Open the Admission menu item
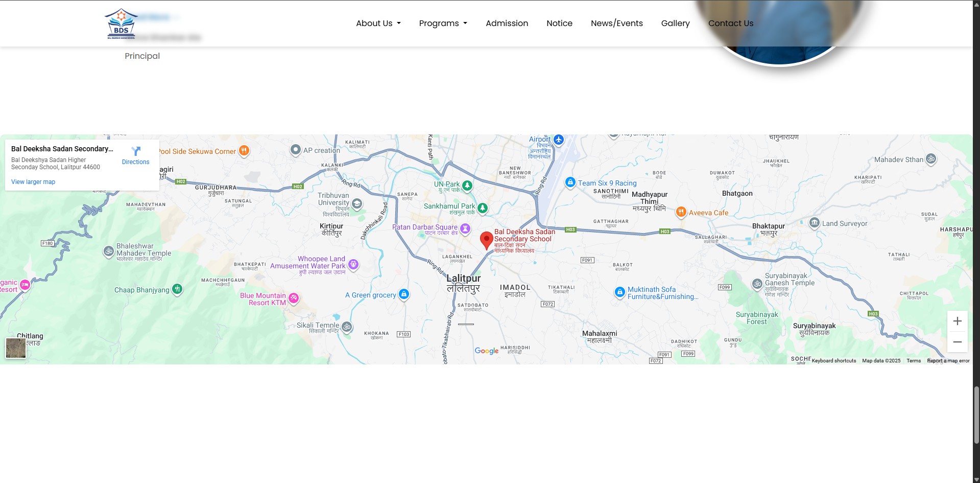This screenshot has height=483, width=980. pyautogui.click(x=507, y=24)
